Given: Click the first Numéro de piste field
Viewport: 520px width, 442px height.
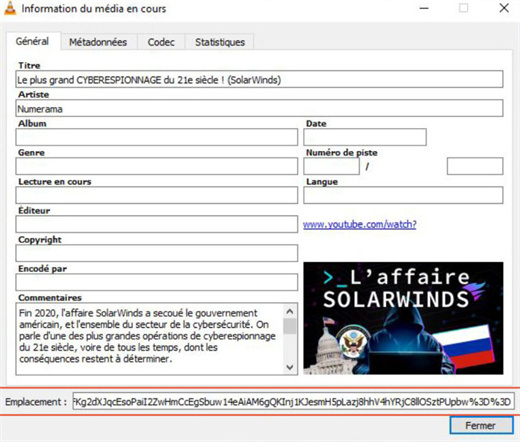Looking at the screenshot, I should (x=331, y=166).
